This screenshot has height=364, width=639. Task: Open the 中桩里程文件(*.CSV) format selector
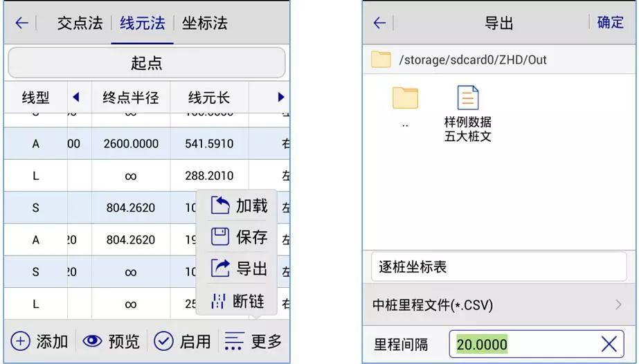500,304
